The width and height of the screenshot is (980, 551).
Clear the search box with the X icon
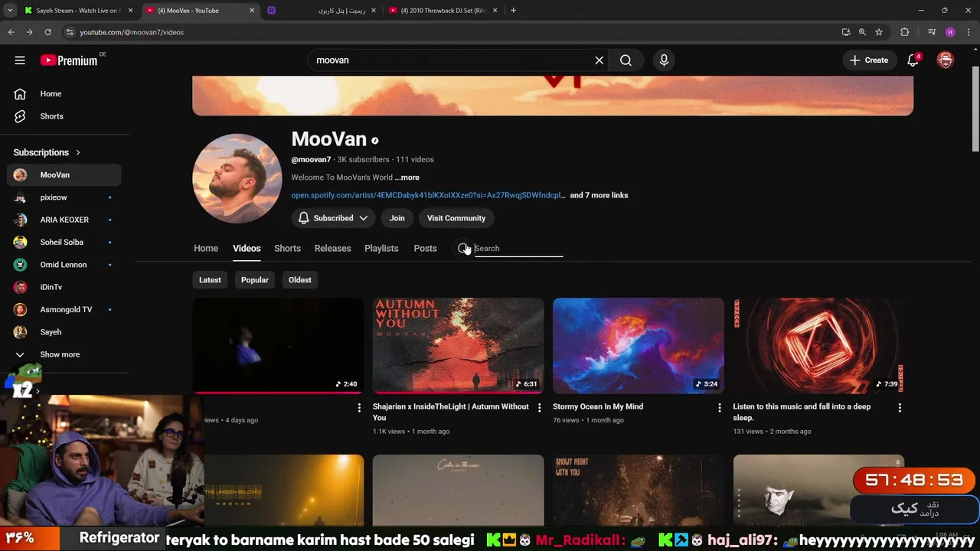(x=599, y=60)
